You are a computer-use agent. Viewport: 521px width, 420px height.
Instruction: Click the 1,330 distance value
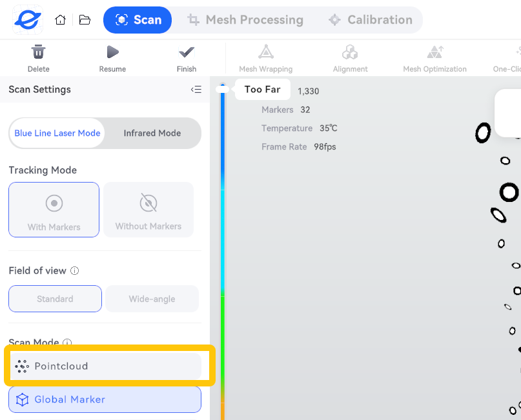click(309, 92)
